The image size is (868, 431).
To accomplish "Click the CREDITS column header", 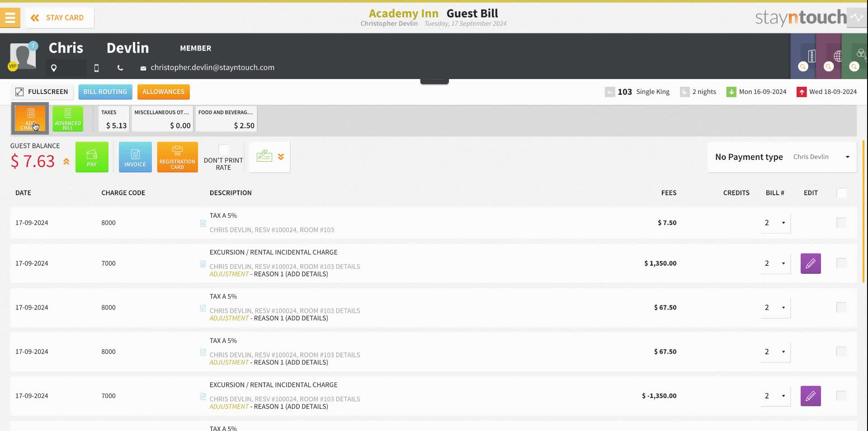I will [x=736, y=193].
